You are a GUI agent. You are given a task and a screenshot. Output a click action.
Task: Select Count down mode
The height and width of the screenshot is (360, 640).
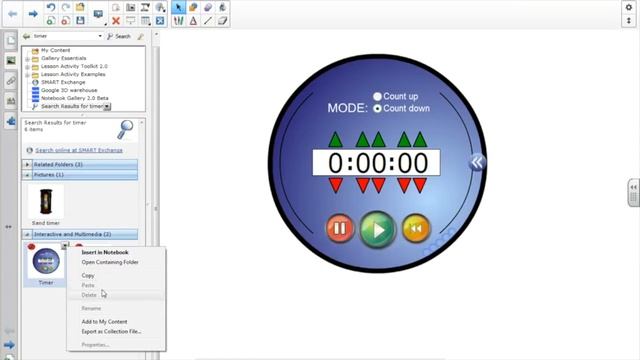coord(377,109)
